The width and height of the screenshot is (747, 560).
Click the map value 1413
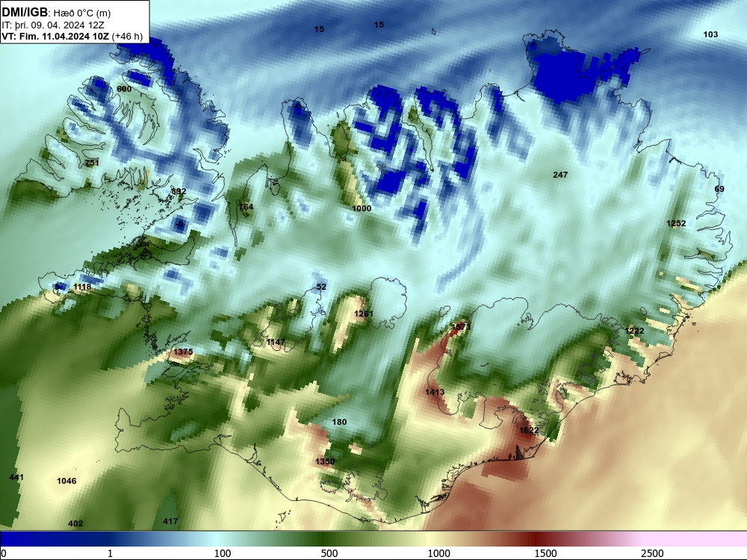pos(435,393)
